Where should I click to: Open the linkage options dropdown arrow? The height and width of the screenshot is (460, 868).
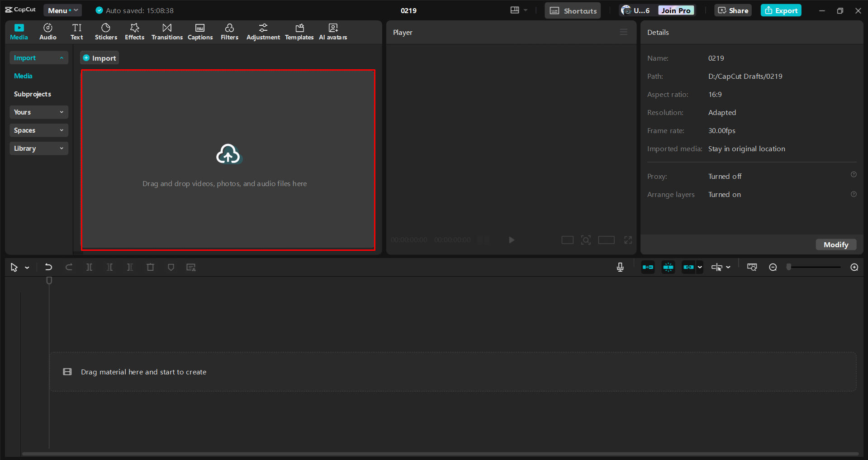click(700, 267)
